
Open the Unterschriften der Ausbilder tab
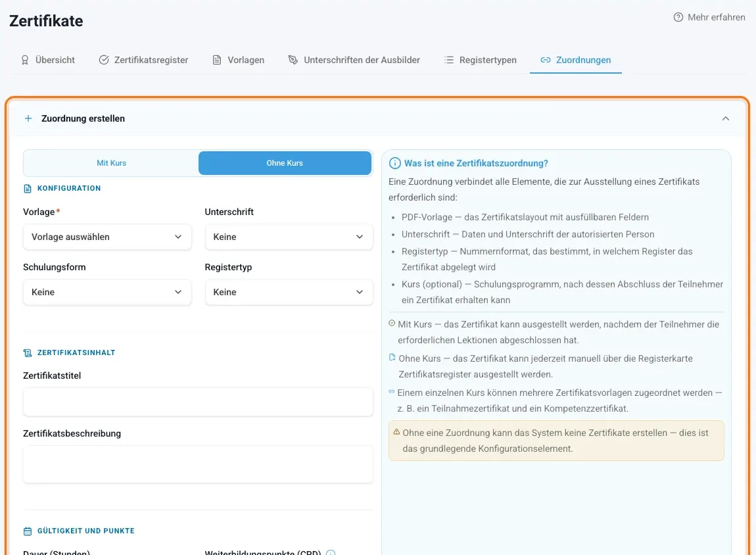pyautogui.click(x=354, y=60)
